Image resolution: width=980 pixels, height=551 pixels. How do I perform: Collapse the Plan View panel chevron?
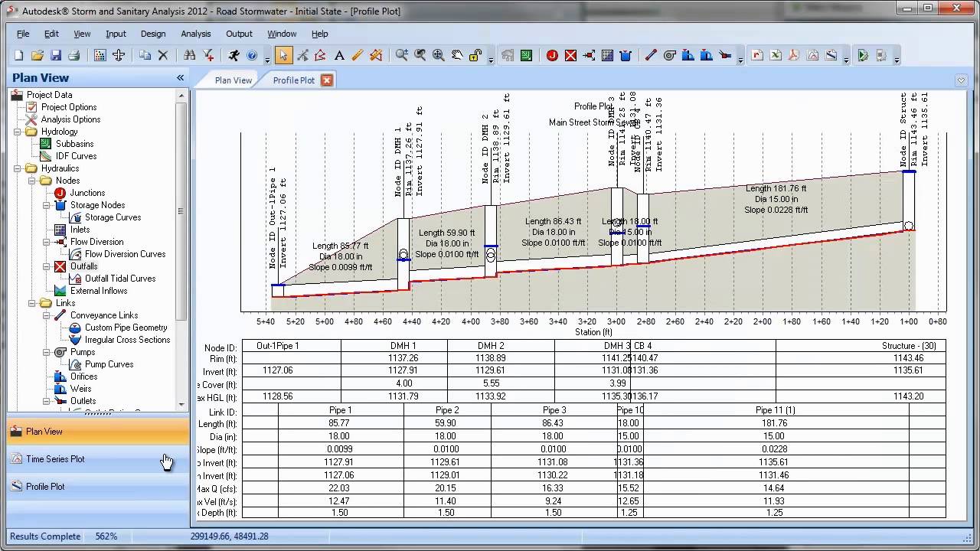(x=181, y=78)
